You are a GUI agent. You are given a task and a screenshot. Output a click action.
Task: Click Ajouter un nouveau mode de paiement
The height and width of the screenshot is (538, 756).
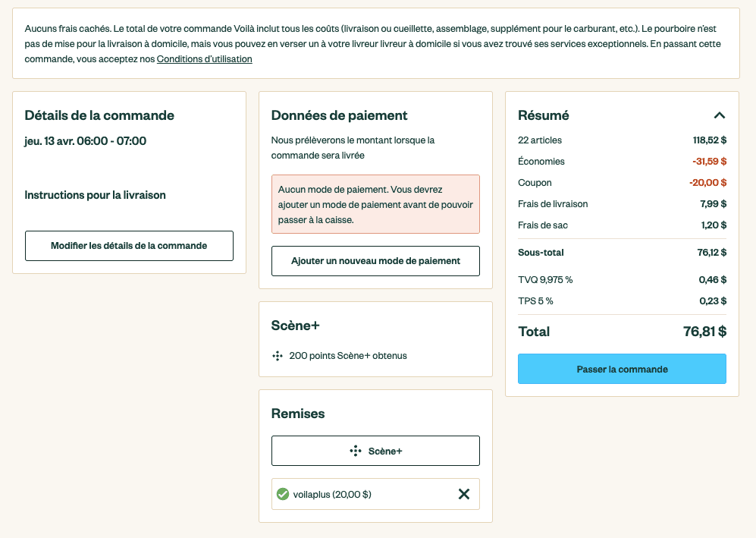pos(375,260)
